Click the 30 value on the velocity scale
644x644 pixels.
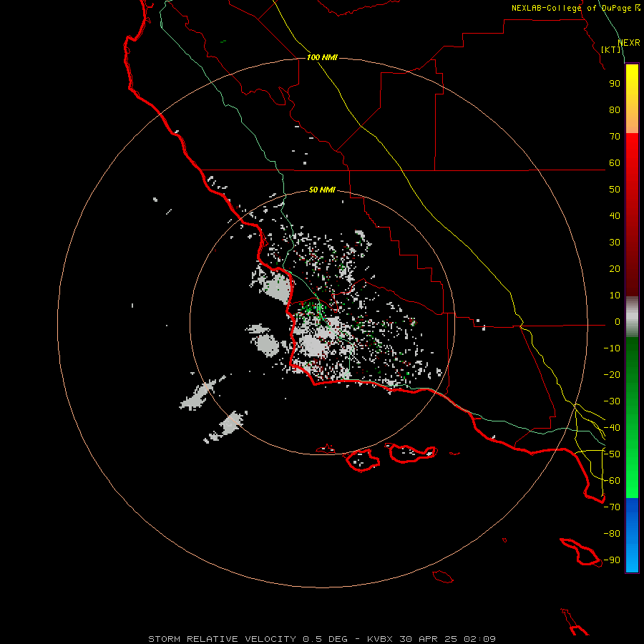pos(615,243)
